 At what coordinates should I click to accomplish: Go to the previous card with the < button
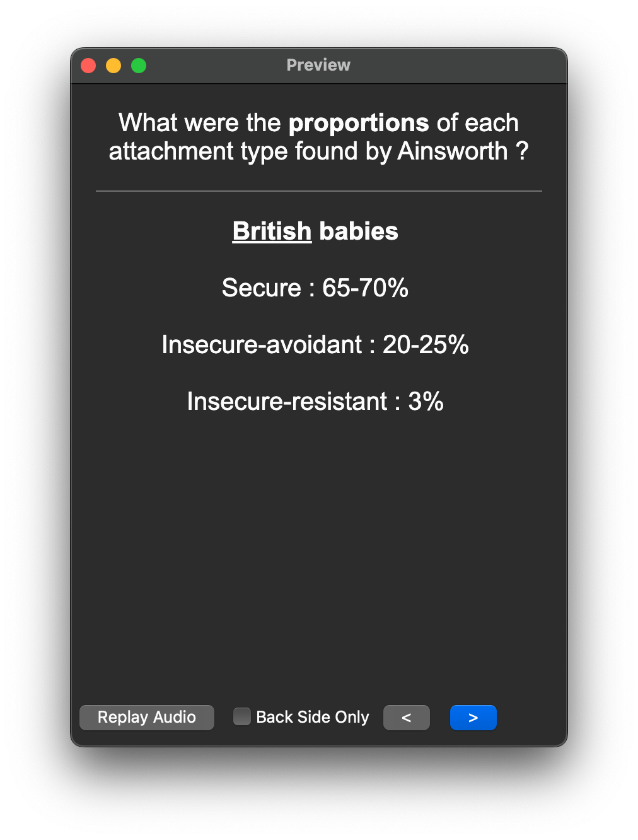[x=407, y=718]
